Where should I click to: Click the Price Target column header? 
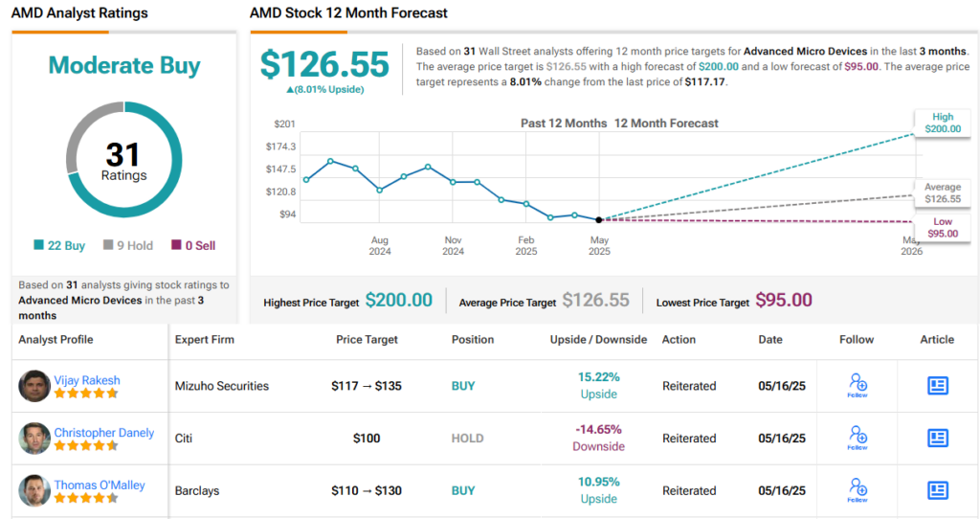tap(367, 340)
